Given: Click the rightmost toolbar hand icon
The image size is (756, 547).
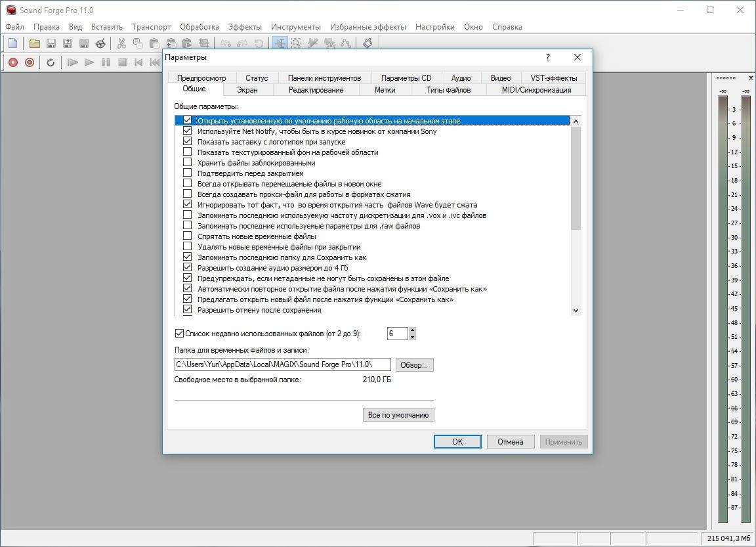Looking at the screenshot, I should click(x=367, y=43).
